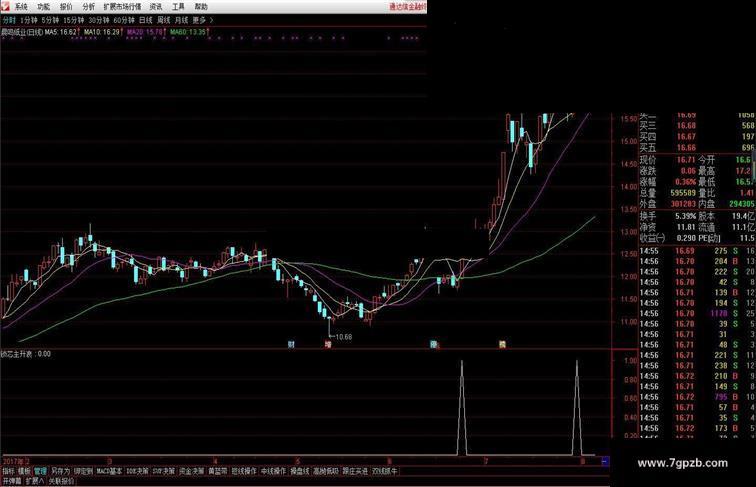
Task: Select the DDE决策 indicator tab
Action: click(x=137, y=471)
